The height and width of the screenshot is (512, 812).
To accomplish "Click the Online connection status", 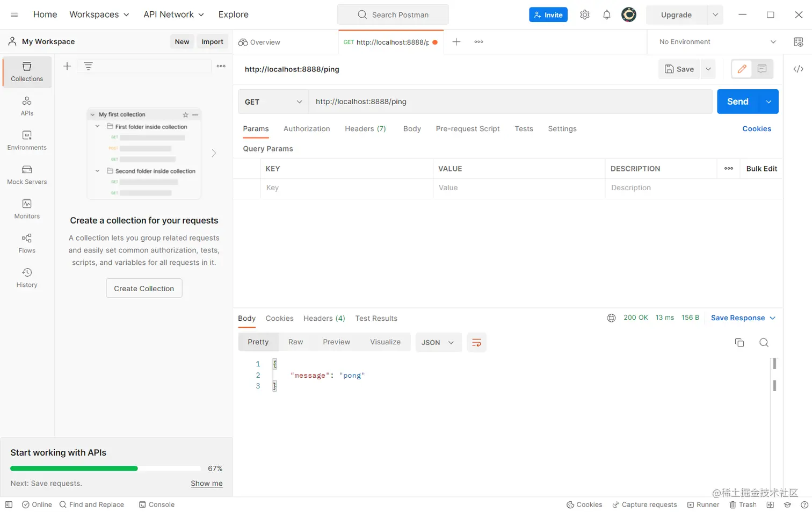I will click(x=37, y=505).
